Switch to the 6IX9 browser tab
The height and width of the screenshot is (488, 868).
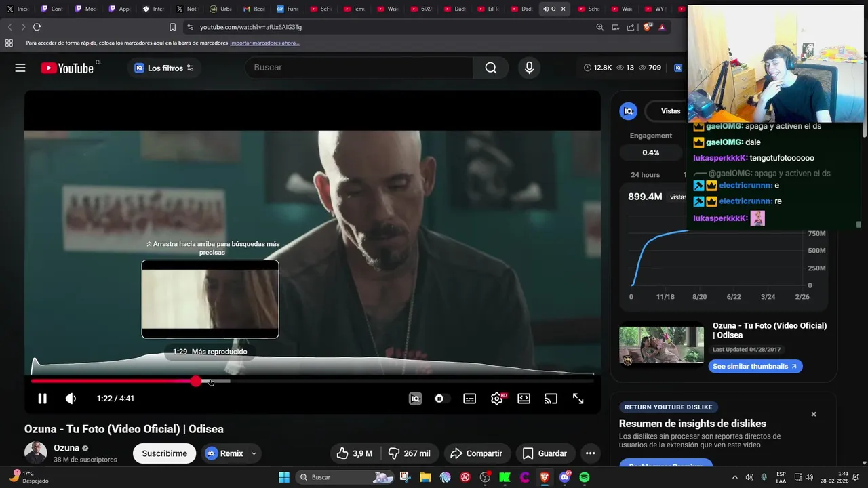(420, 9)
